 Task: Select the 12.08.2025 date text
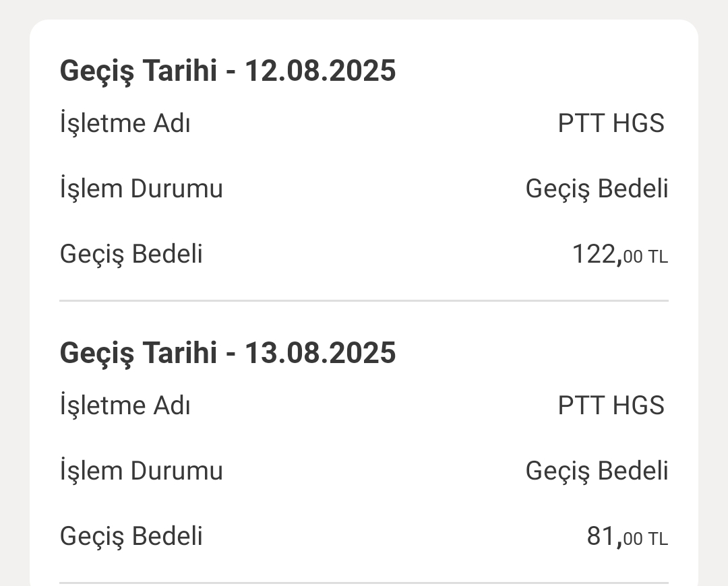(x=320, y=71)
